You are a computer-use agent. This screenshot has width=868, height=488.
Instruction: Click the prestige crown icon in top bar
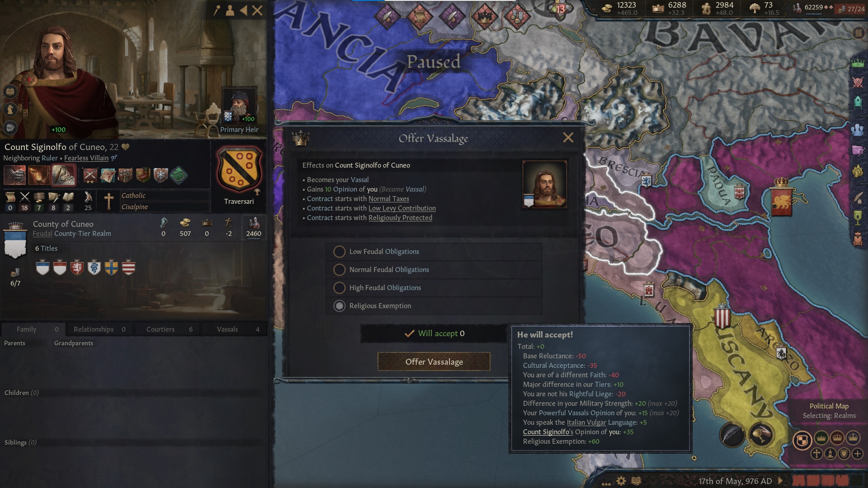(x=658, y=8)
